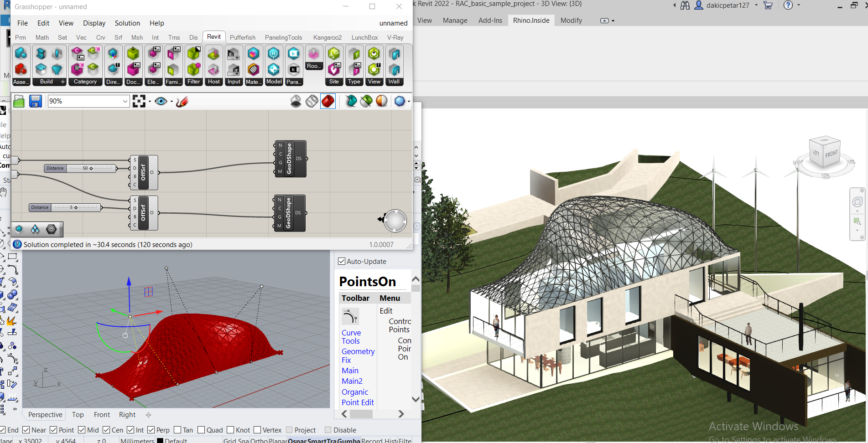
Task: Click the Default layer color swatch
Action: 160,441
